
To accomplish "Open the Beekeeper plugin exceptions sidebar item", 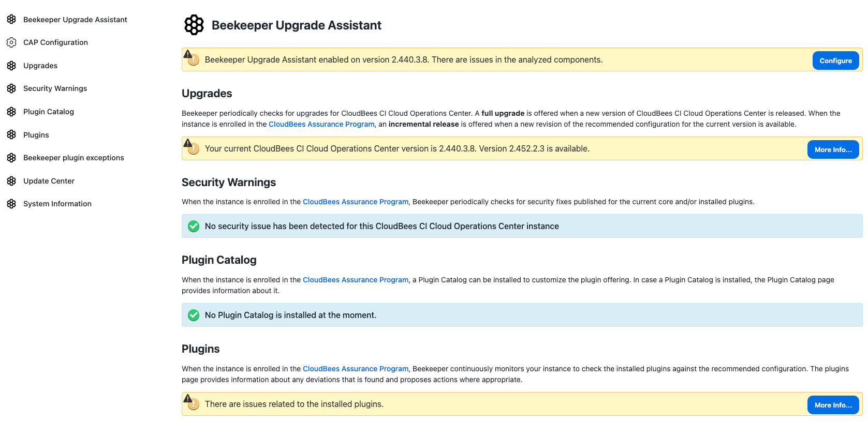I will point(73,158).
